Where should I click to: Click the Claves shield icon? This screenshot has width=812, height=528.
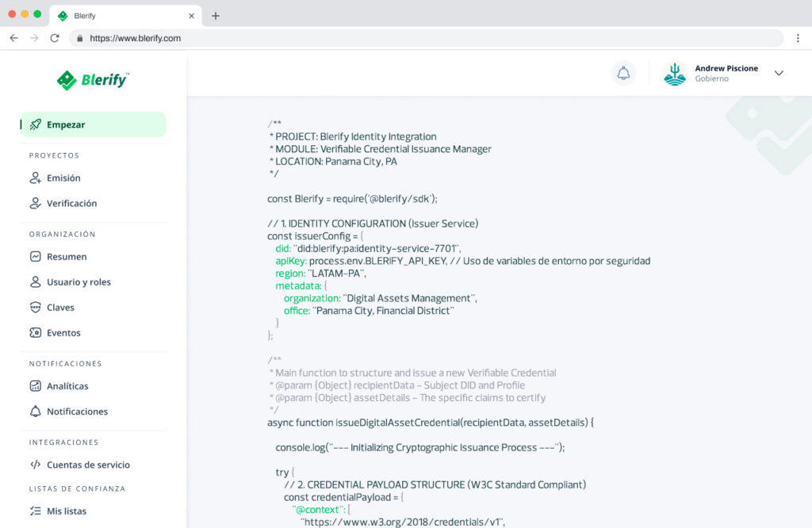click(x=35, y=308)
